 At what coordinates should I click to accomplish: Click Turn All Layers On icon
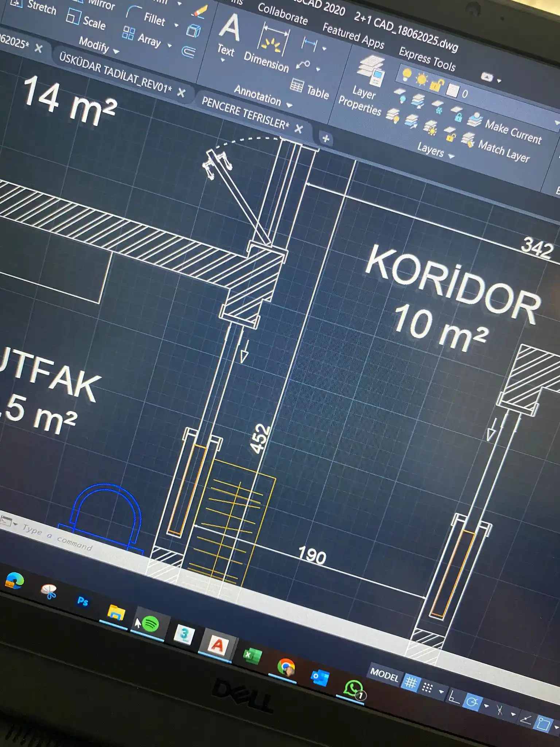393,116
